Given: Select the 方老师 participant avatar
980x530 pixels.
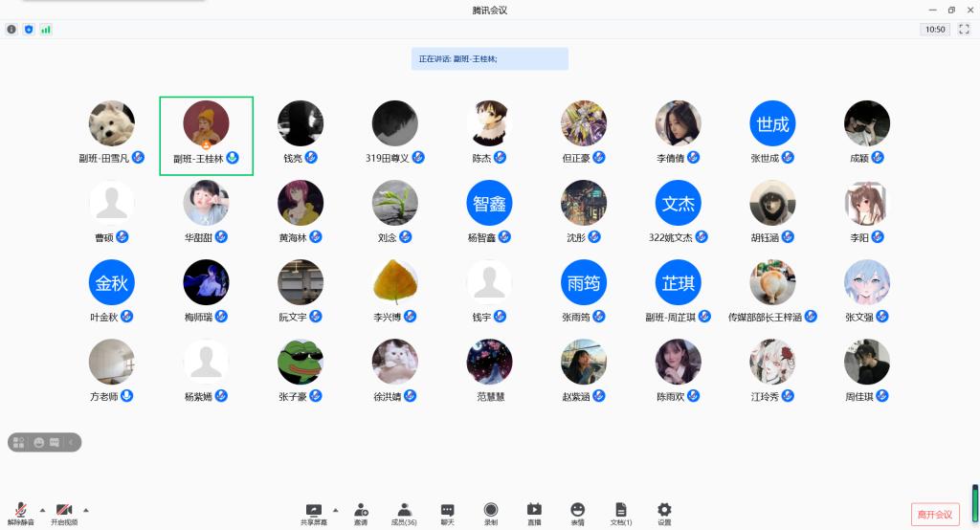Looking at the screenshot, I should tap(112, 363).
